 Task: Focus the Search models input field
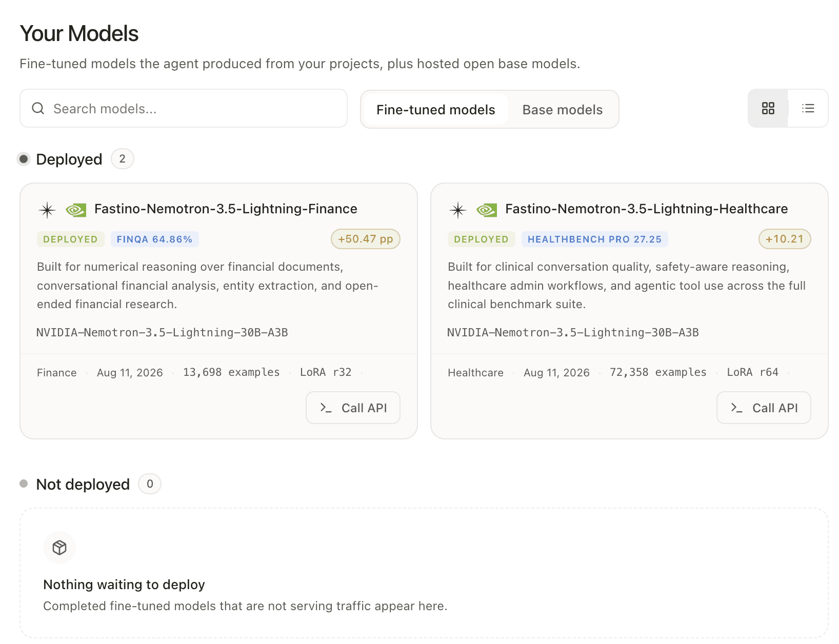coord(184,108)
